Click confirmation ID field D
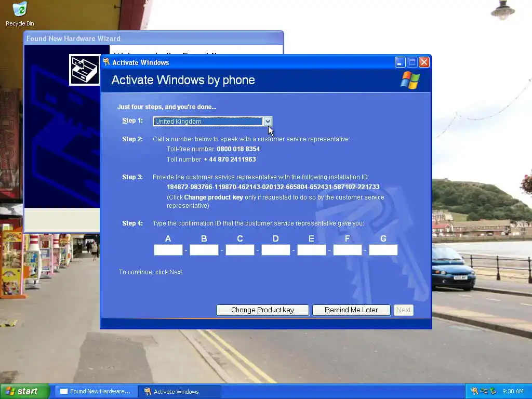Screen dimensions: 532x399 [x=275, y=250]
